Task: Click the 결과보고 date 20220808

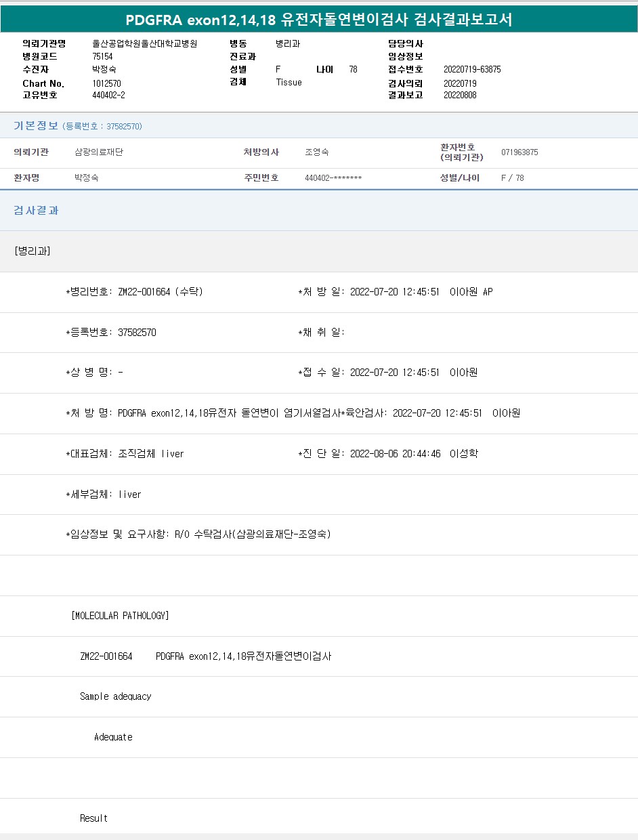Action: pos(460,96)
